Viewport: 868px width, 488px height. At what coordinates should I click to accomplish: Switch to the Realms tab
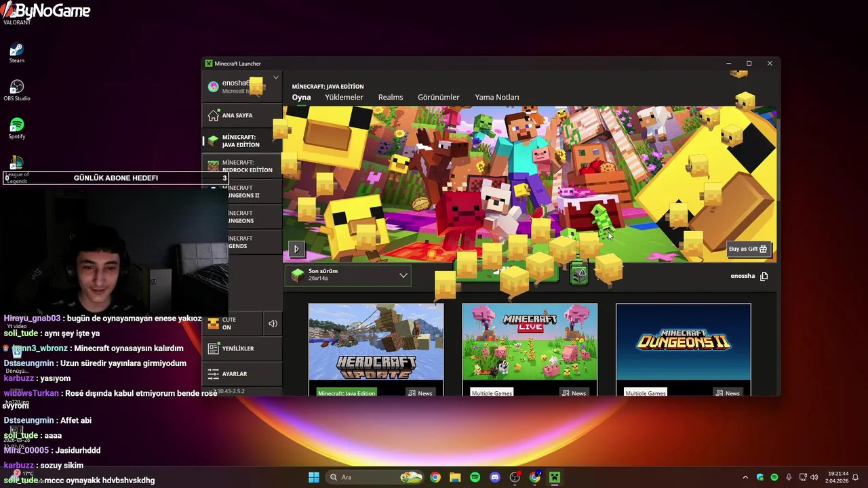[x=391, y=98]
